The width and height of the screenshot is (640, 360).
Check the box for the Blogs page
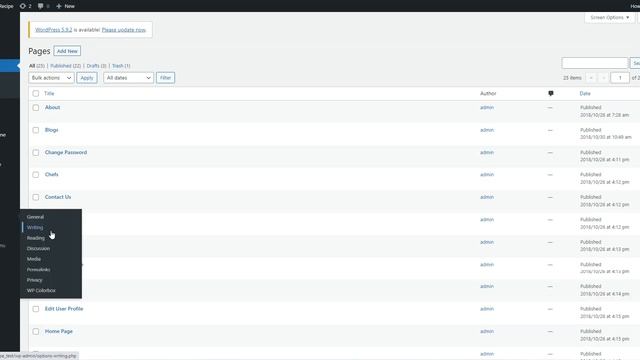click(36, 130)
